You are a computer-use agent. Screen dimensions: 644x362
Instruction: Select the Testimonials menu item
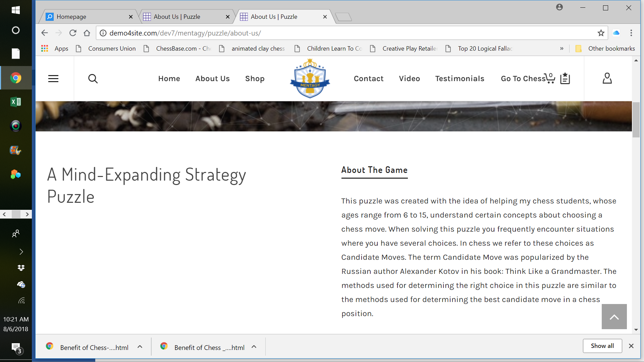(x=460, y=79)
